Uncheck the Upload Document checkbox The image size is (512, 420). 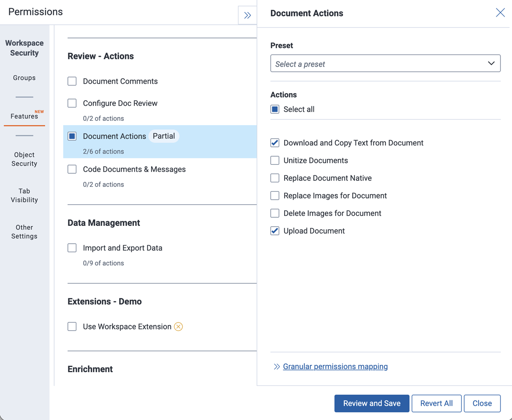[x=275, y=231]
